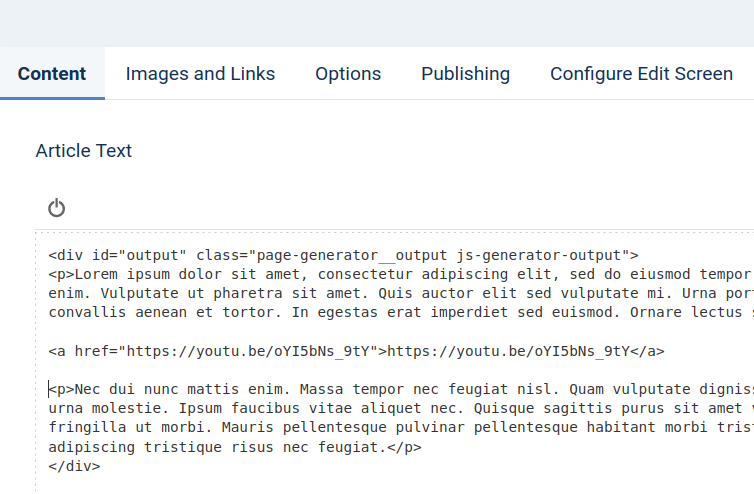Click the "adipiscing tristique risus nec feugiat" line
Screen dimensions: 754x494
pyautogui.click(x=235, y=447)
